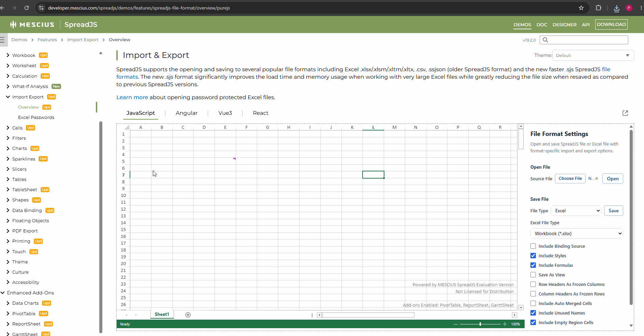
Task: Click the tab strip resize dots handle
Action: [312, 315]
